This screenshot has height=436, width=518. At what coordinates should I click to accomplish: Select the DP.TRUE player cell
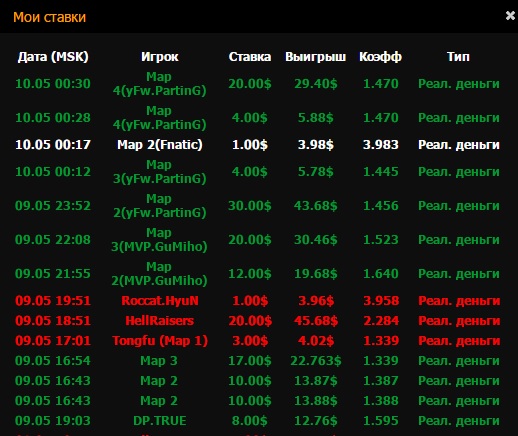pyautogui.click(x=160, y=421)
